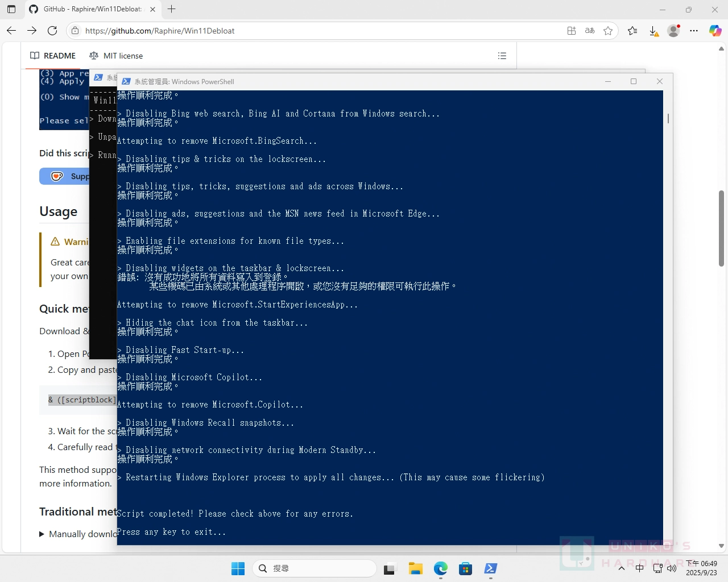Click the taskbar search box
The image size is (728, 582).
314,568
